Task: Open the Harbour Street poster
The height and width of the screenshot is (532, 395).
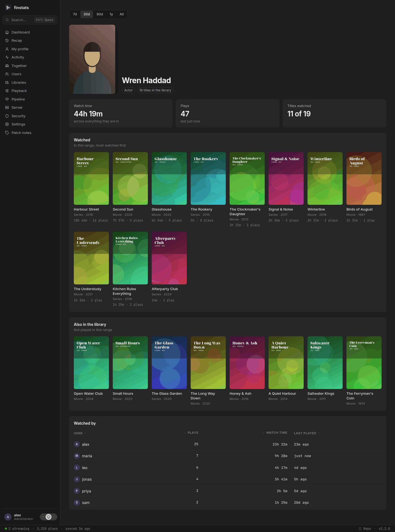Action: [91, 178]
